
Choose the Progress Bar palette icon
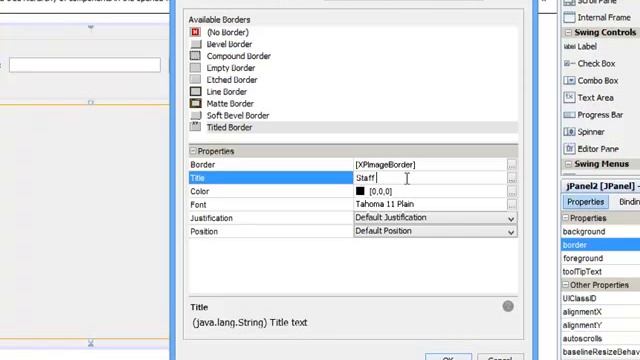click(x=569, y=115)
